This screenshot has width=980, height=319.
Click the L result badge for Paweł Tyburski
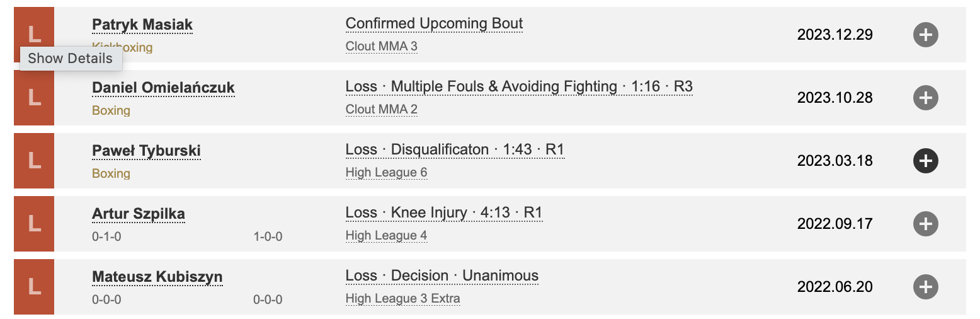(x=34, y=161)
